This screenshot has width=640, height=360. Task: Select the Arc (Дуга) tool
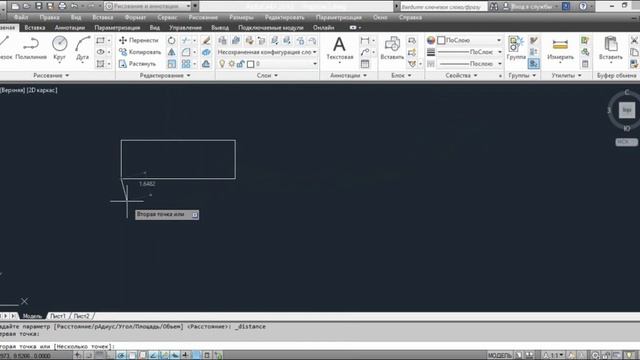pos(82,48)
